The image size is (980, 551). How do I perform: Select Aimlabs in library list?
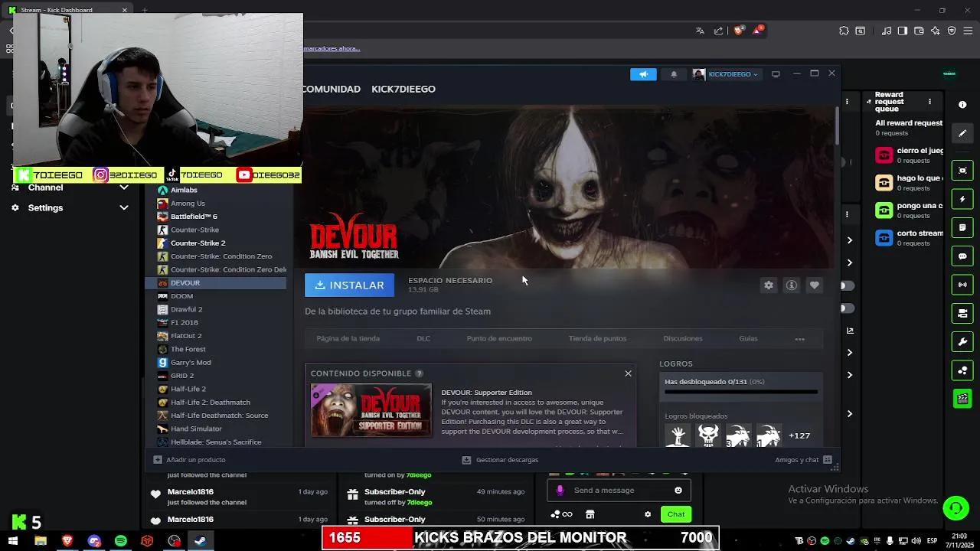click(184, 190)
